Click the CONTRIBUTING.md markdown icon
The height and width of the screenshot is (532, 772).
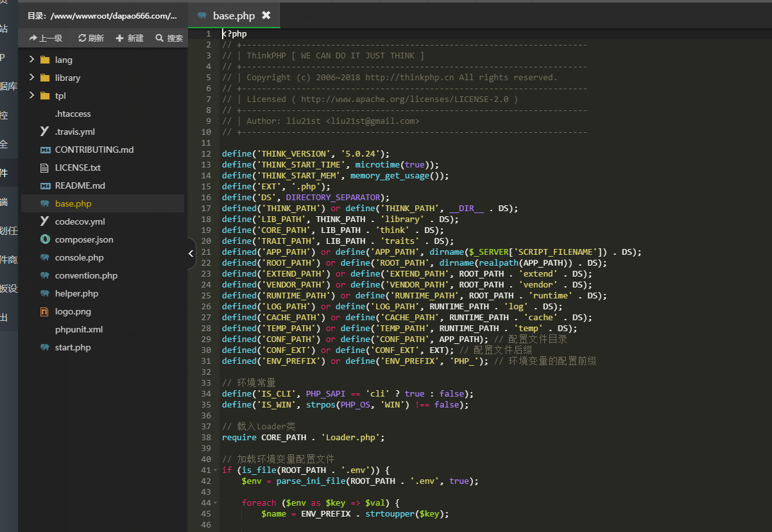point(45,150)
